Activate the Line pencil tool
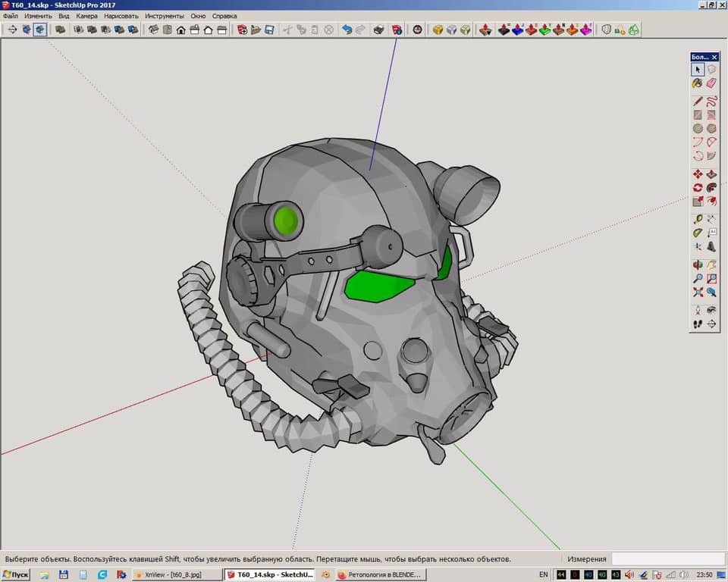728x582 pixels. (x=698, y=102)
